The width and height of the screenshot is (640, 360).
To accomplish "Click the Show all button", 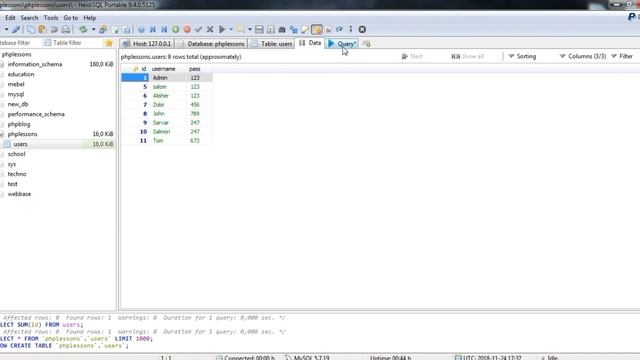I will pyautogui.click(x=468, y=56).
